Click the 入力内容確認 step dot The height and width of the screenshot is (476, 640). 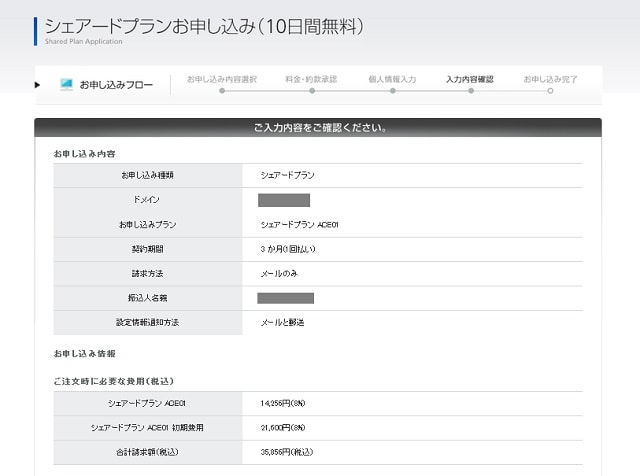[470, 91]
